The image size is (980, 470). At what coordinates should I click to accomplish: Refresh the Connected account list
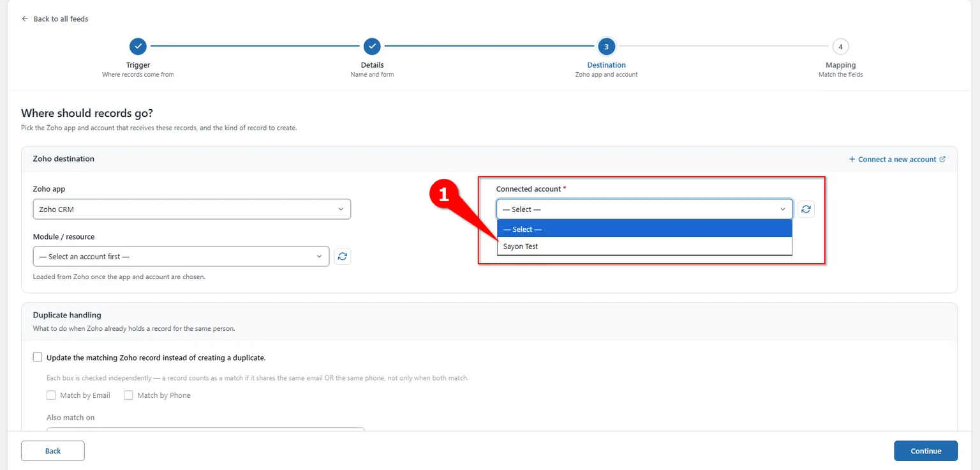click(x=806, y=209)
